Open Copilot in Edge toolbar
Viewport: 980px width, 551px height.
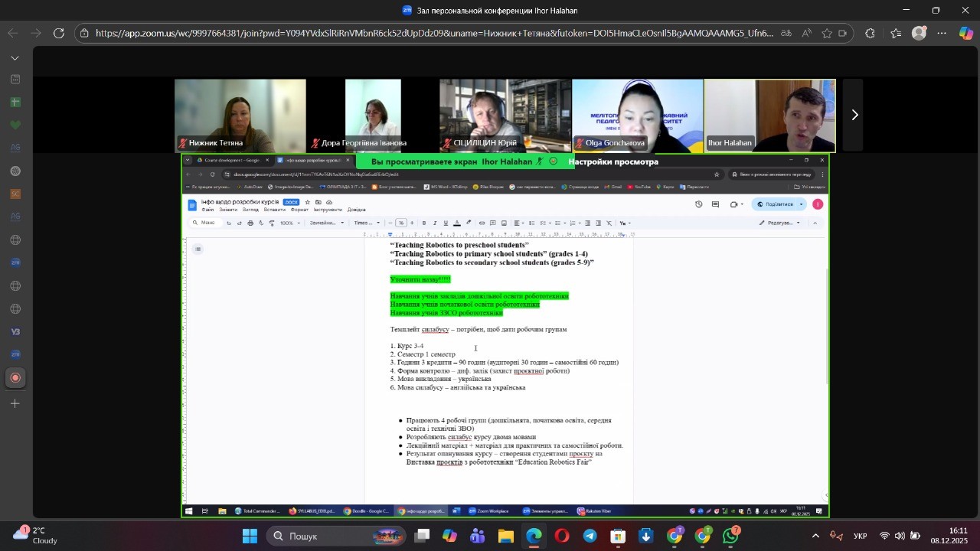point(965,33)
